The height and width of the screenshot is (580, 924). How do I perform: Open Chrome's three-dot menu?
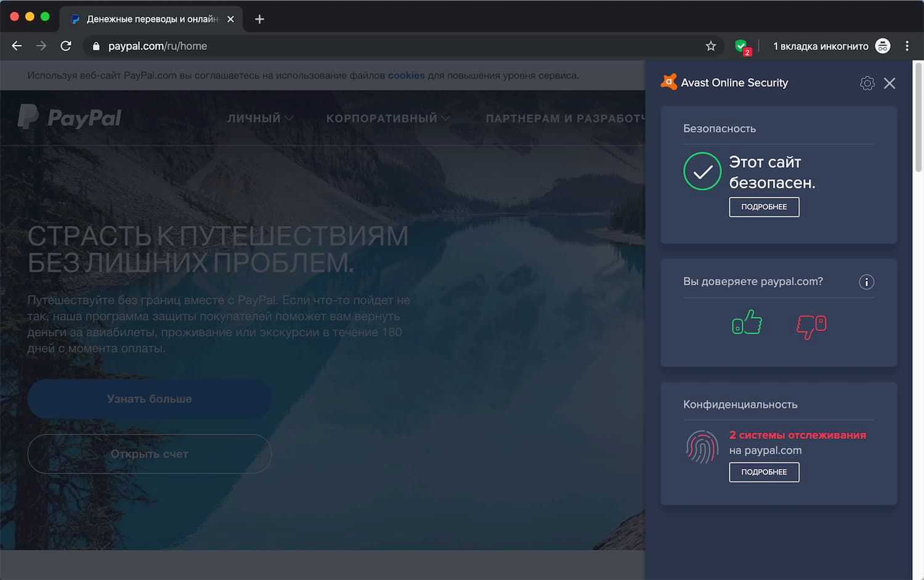pyautogui.click(x=907, y=46)
